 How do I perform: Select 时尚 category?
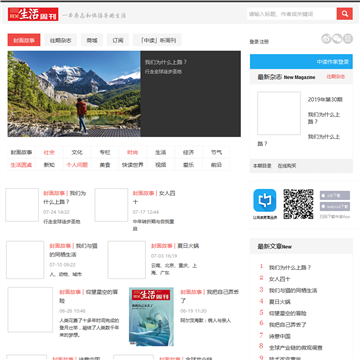pos(132,152)
